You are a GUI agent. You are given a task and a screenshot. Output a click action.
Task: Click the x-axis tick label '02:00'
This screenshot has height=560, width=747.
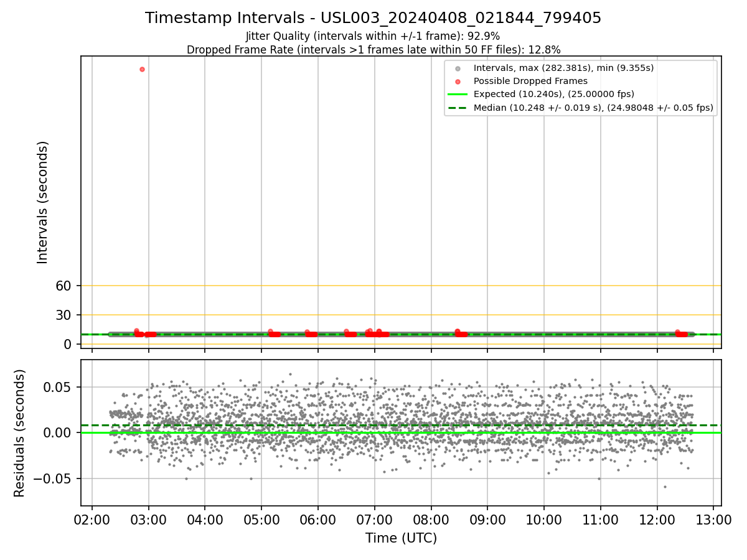coord(92,519)
